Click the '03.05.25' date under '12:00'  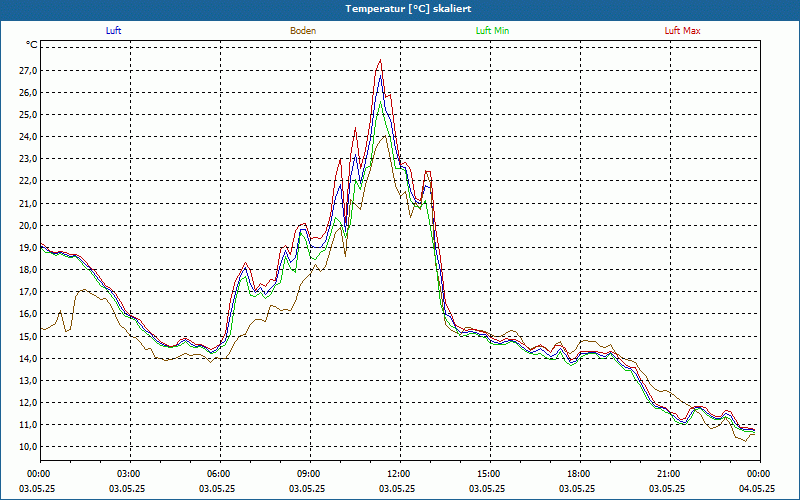397,489
